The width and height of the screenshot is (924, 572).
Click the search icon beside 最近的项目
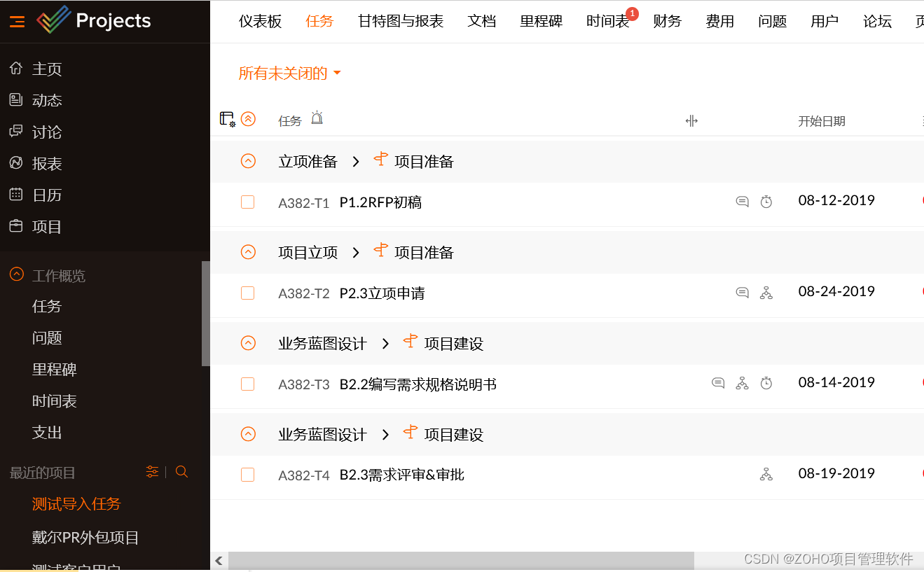tap(181, 472)
